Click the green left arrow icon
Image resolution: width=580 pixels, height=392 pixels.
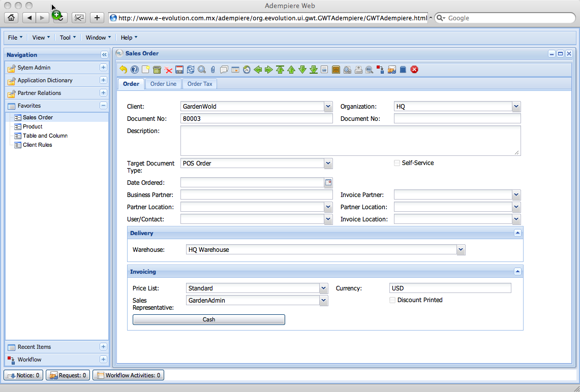click(258, 70)
